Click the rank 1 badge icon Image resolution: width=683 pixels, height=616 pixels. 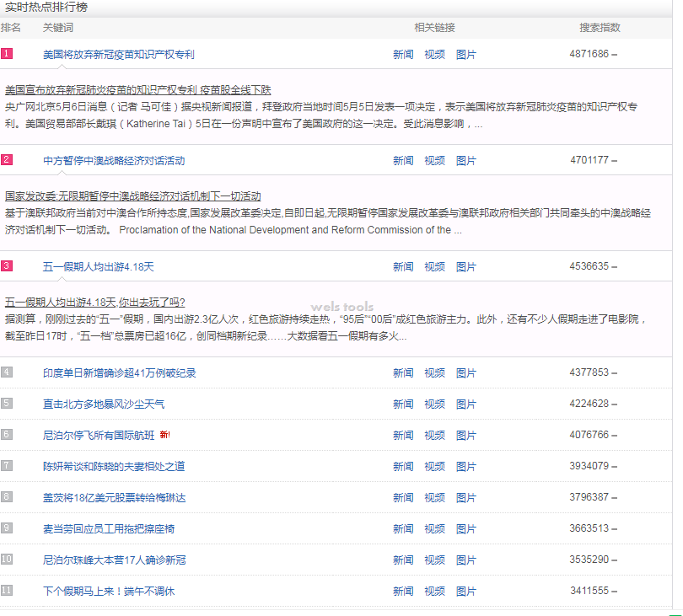pyautogui.click(x=7, y=54)
